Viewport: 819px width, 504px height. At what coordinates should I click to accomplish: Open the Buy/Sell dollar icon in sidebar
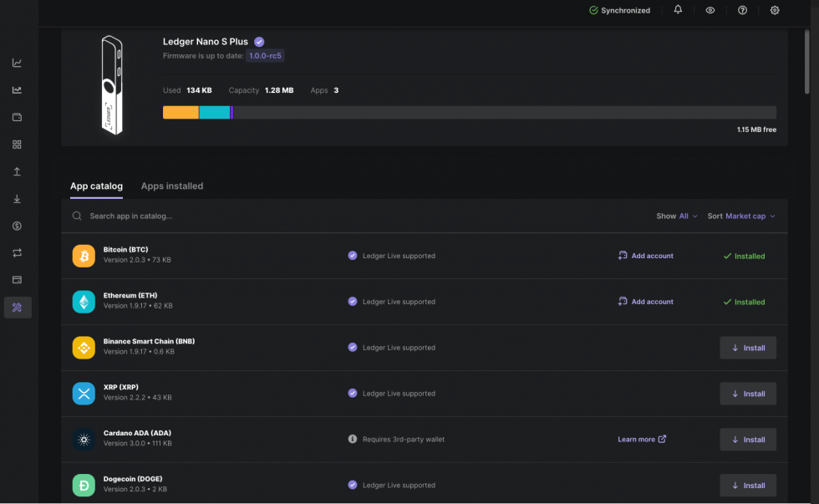18,226
